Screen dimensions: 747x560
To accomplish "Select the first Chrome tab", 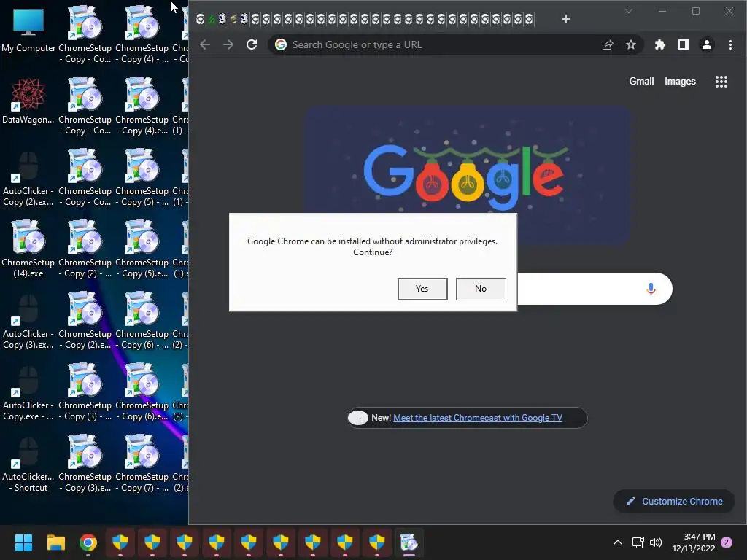I will click(x=201, y=19).
